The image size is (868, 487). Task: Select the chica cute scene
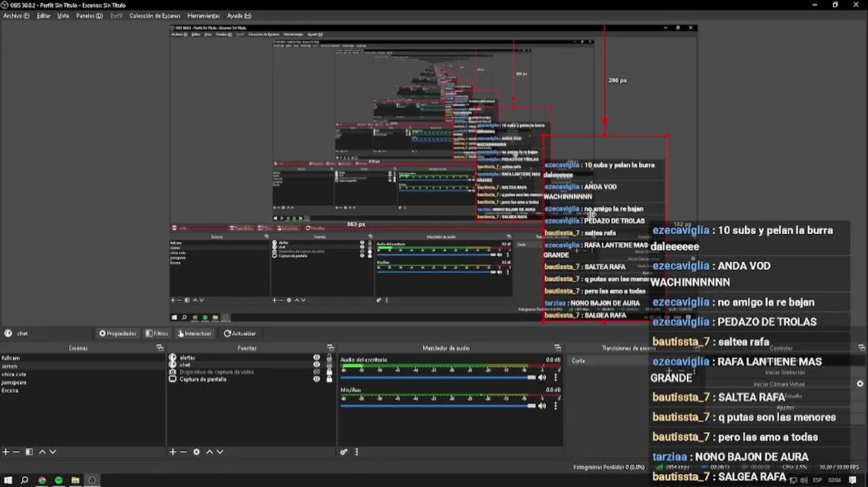pos(82,374)
